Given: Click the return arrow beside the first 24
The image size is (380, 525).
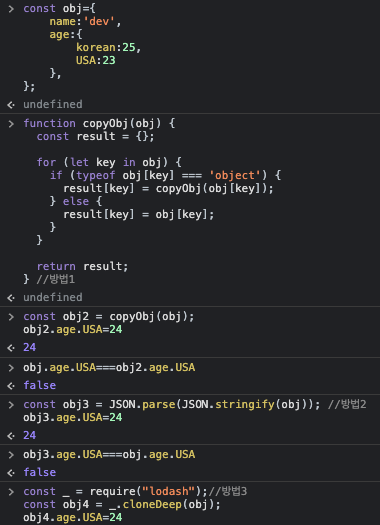Looking at the screenshot, I should coord(11,348).
